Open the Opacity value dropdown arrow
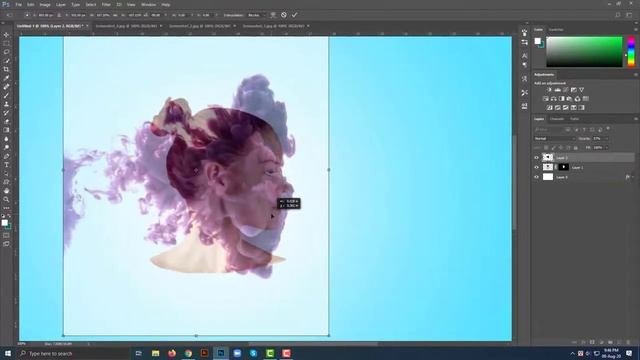The height and width of the screenshot is (360, 640). (x=606, y=139)
